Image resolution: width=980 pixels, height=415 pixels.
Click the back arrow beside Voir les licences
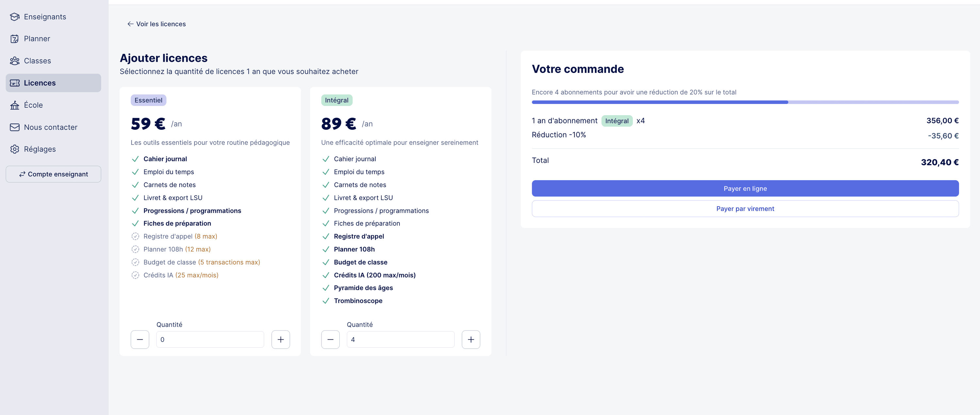pyautogui.click(x=130, y=24)
